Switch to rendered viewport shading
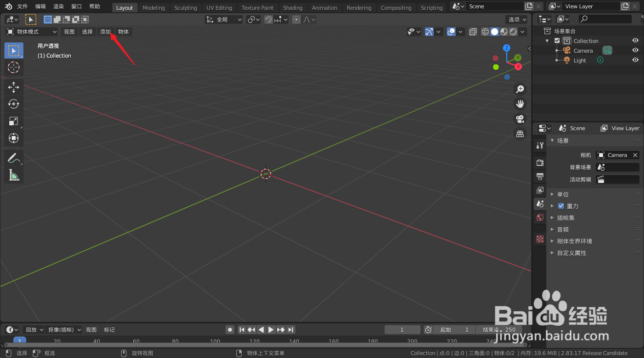The width and height of the screenshot is (644, 358). [x=513, y=32]
